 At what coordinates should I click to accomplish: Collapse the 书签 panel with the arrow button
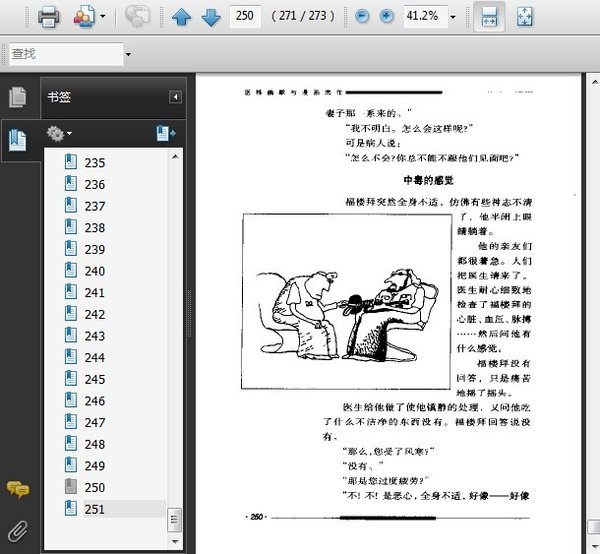click(175, 97)
